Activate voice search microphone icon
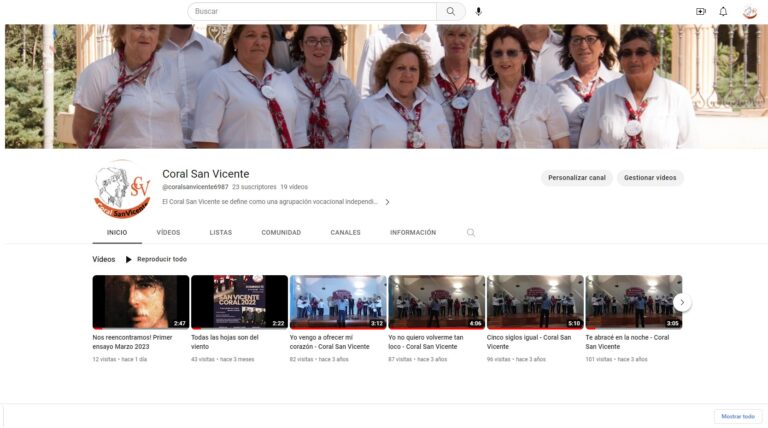The width and height of the screenshot is (768, 428). [x=479, y=11]
